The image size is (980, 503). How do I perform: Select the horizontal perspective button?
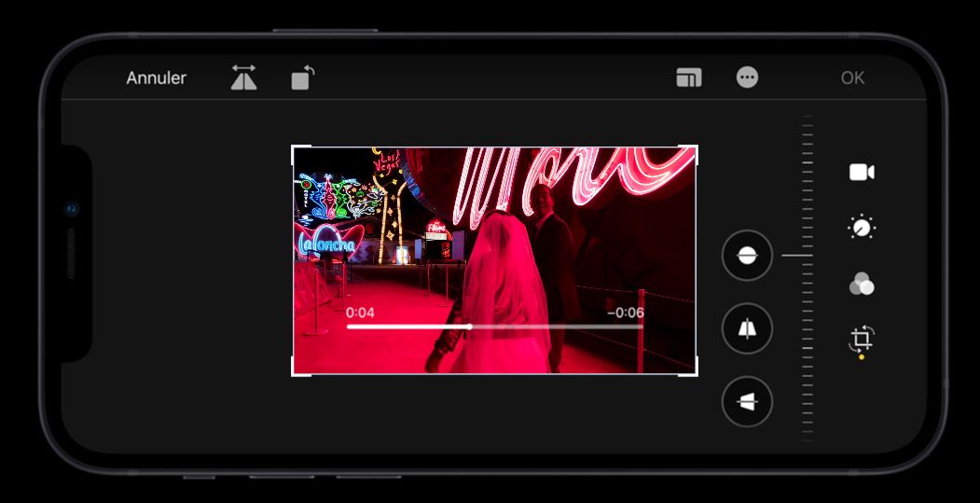click(x=747, y=401)
